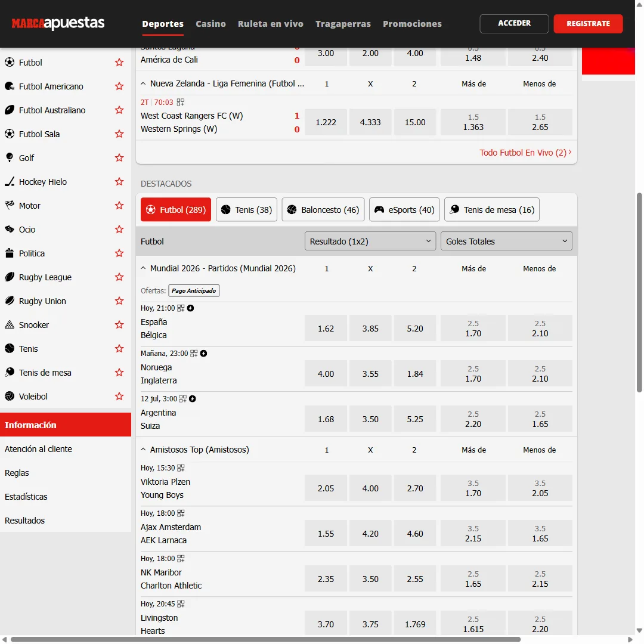Open the more-markets icon for Livingston vs Hearts

coord(181,603)
